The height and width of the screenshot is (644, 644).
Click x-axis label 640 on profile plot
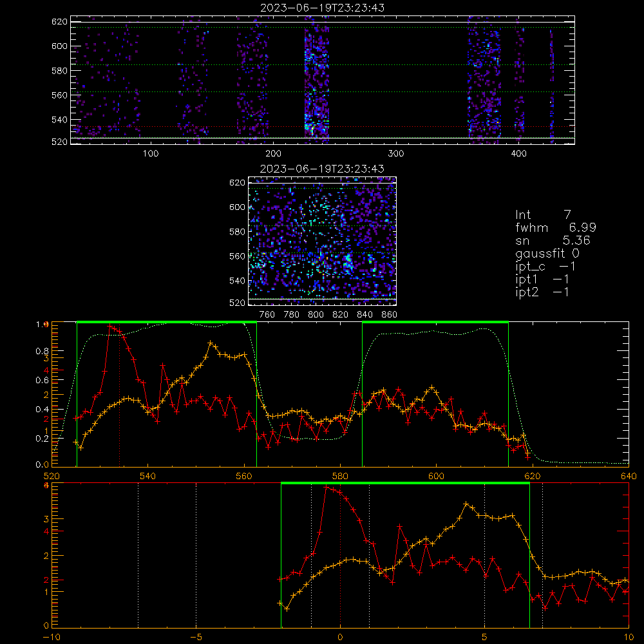[629, 476]
